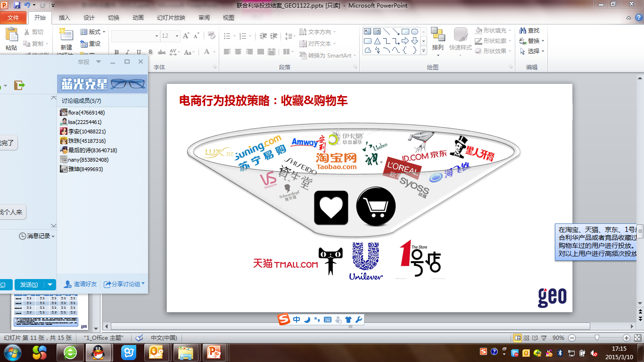Toggle Sogou half/full-width moon icon

coord(307,320)
